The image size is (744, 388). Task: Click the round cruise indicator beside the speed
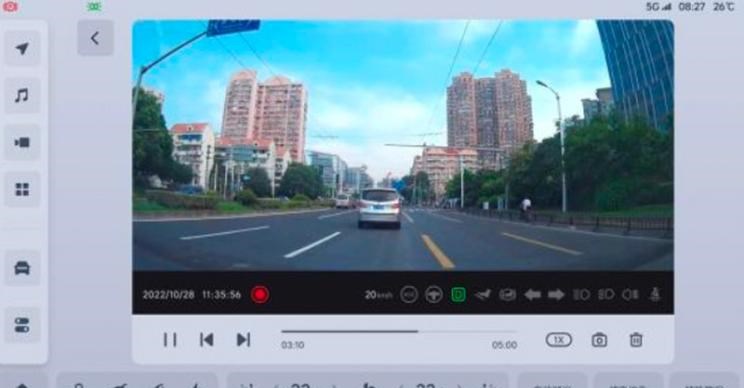pos(409,295)
